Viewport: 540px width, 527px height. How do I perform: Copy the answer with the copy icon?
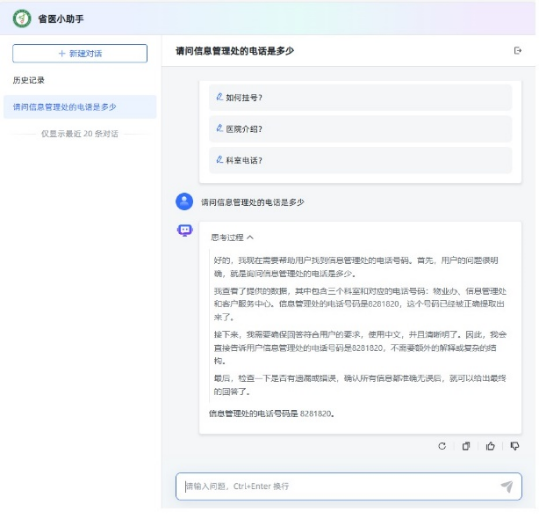click(x=466, y=446)
